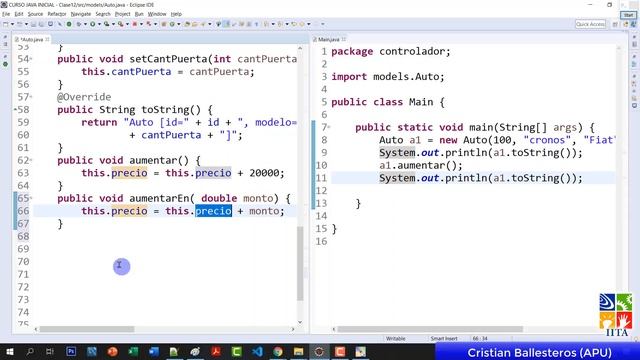
Task: Close the Auto.java tab
Action: [x=48, y=39]
